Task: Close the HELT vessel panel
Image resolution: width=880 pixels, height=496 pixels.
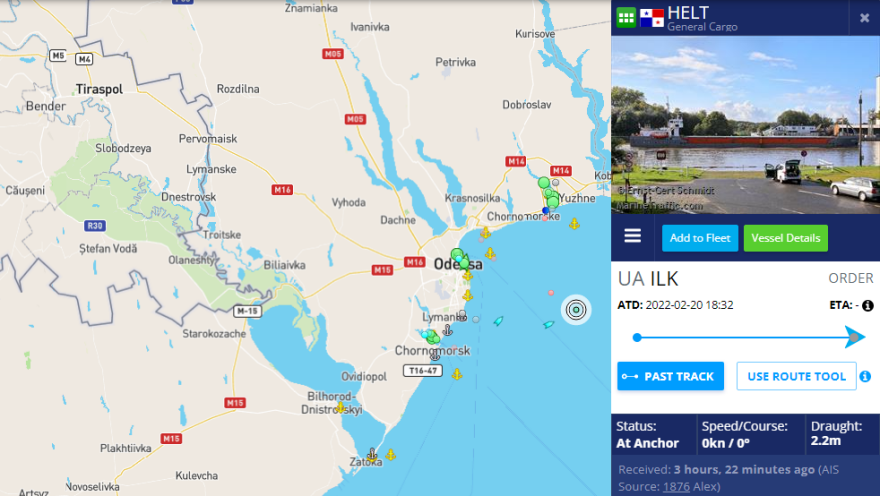Action: click(x=865, y=18)
